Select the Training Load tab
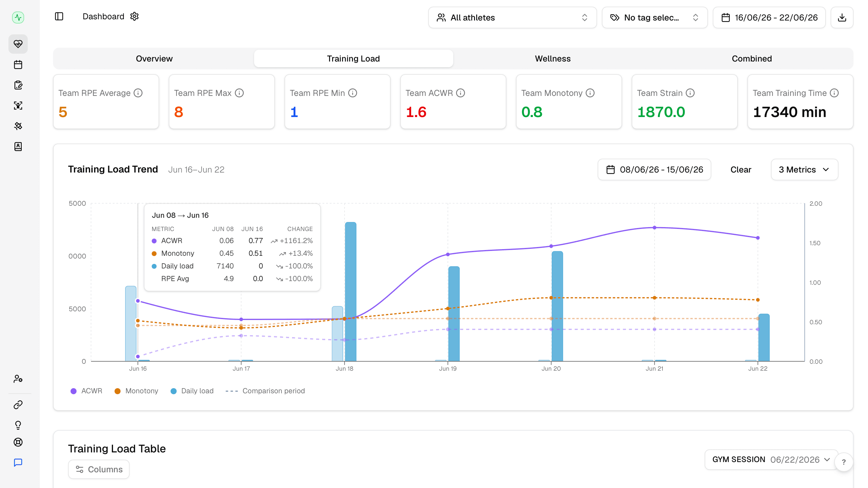Screen dimensions: 868x488 (354, 59)
